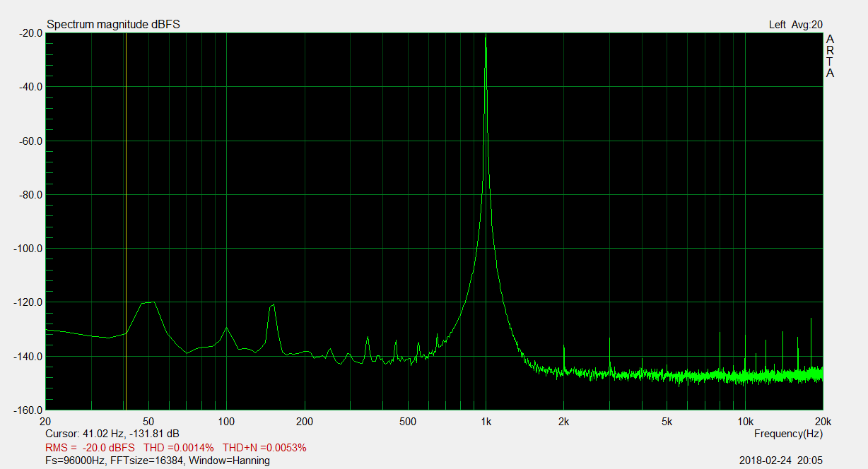
Task: Click the 150 Hz harmonic peak
Action: [272, 305]
